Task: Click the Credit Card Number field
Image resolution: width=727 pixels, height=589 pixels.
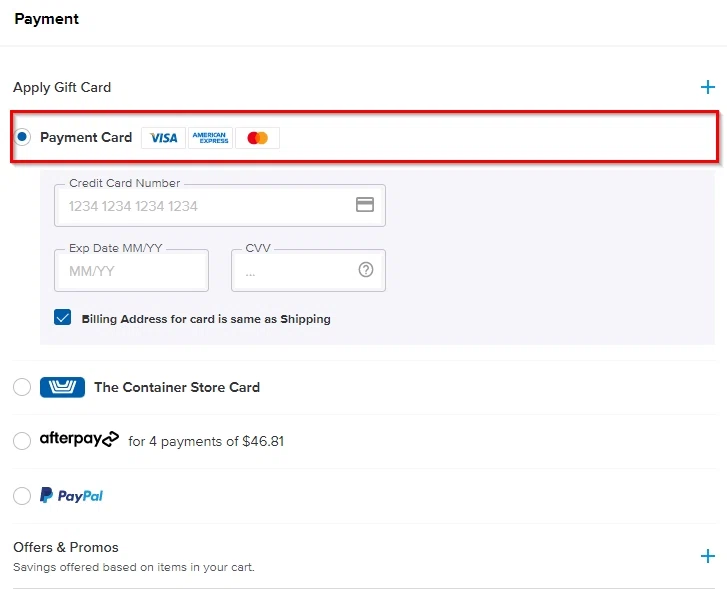Action: tap(205, 206)
